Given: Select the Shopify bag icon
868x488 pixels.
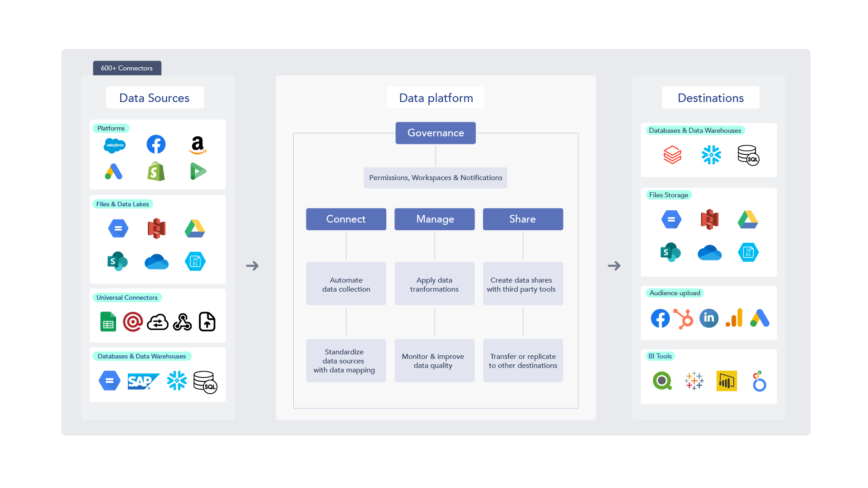Looking at the screenshot, I should point(156,172).
